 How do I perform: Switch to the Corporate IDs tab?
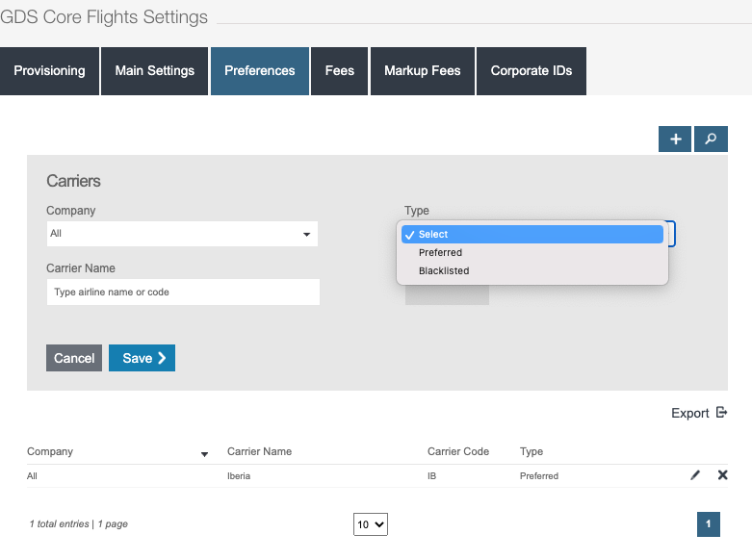(532, 70)
